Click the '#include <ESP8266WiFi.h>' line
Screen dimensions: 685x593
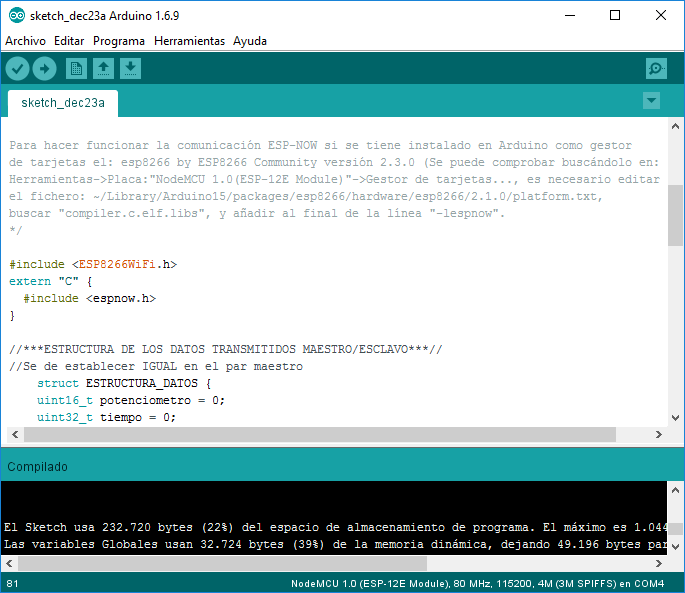93,264
